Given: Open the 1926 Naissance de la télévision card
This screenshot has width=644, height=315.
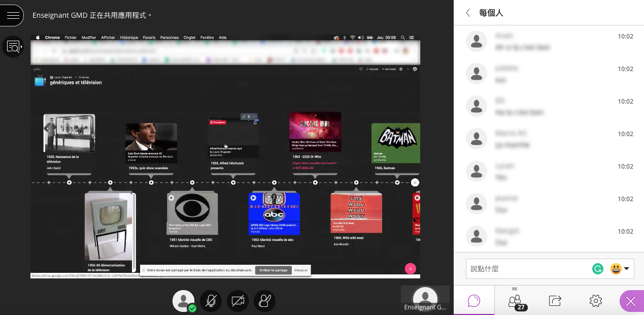Looking at the screenshot, I should point(69,133).
